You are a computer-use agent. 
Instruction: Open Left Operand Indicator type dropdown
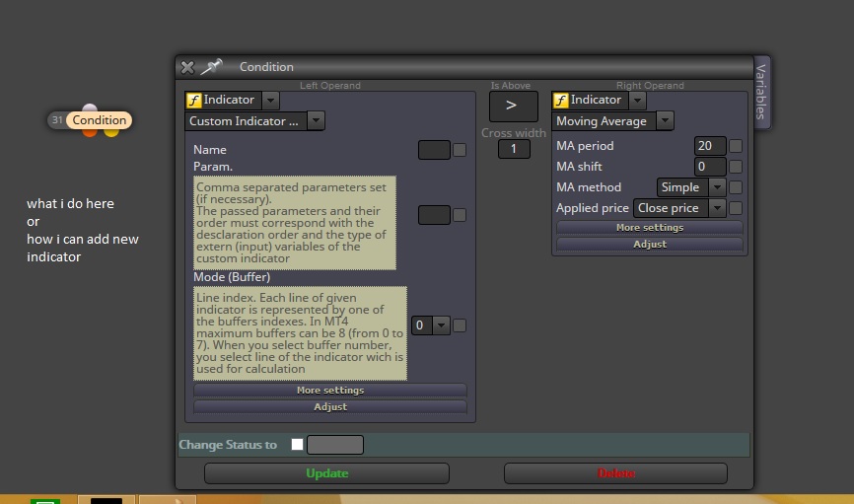pyautogui.click(x=270, y=101)
